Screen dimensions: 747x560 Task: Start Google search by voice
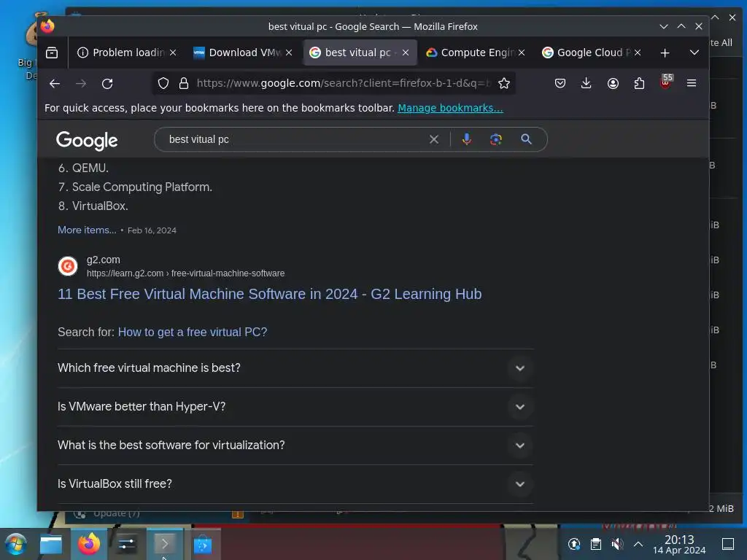[x=466, y=139]
